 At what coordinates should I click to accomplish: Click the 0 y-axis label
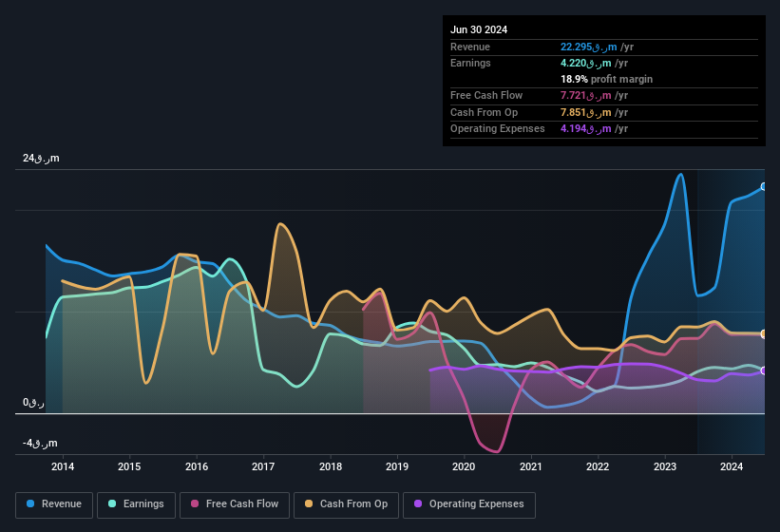tap(33, 402)
